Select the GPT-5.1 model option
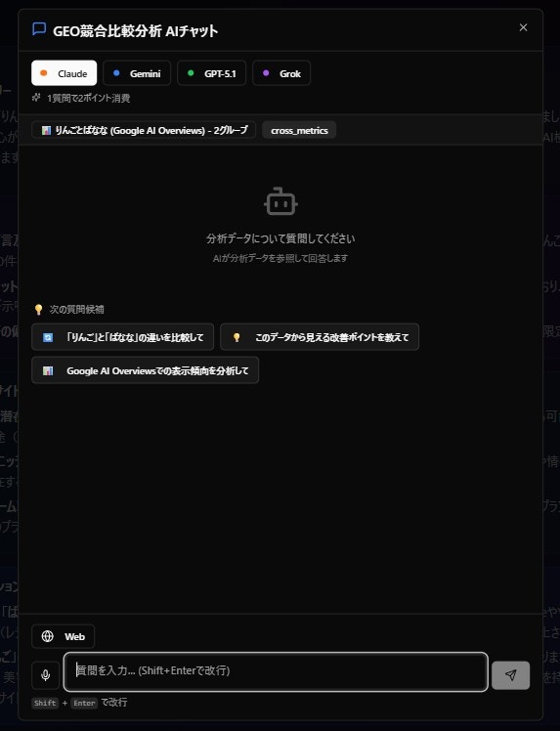This screenshot has height=731, width=560. [x=212, y=73]
